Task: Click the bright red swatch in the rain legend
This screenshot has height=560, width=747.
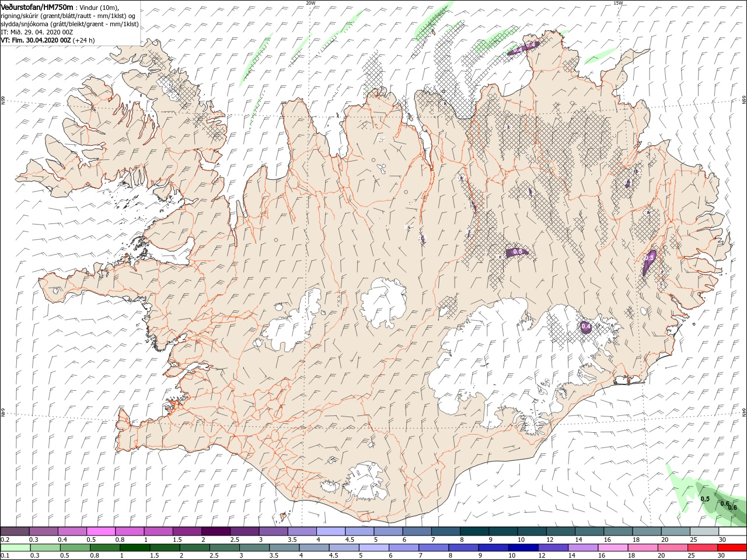Action: click(732, 548)
